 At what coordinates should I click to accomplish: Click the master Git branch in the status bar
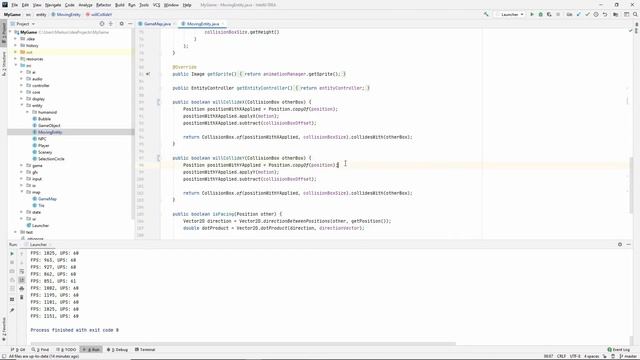(x=628, y=356)
